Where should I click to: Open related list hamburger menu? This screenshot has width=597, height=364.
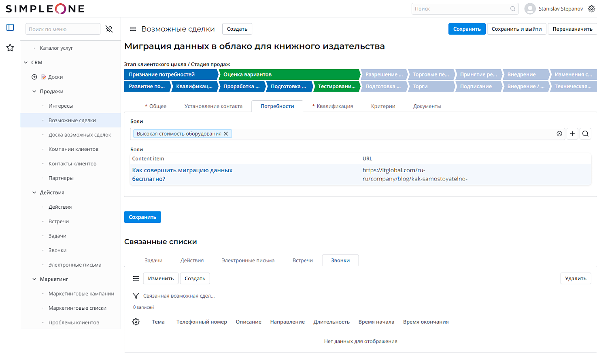[x=136, y=278]
